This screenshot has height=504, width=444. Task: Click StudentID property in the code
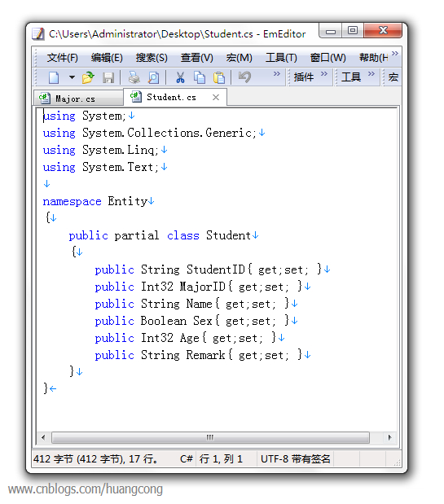[216, 270]
